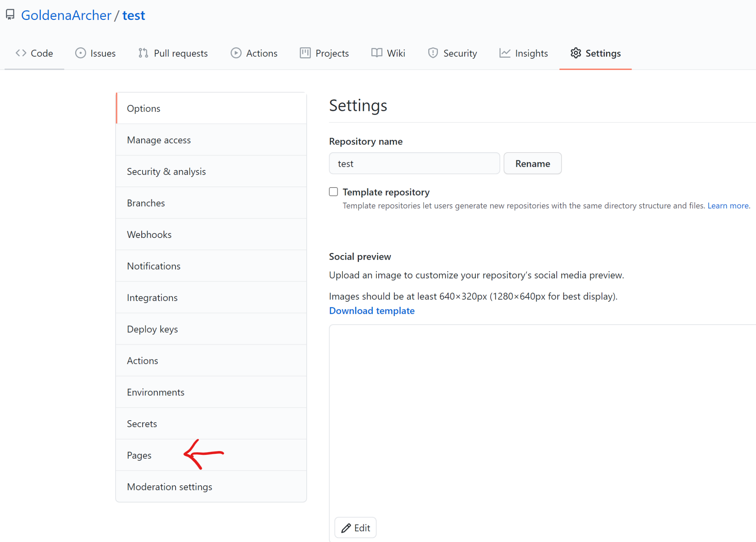Click the Settings gear icon

(576, 53)
